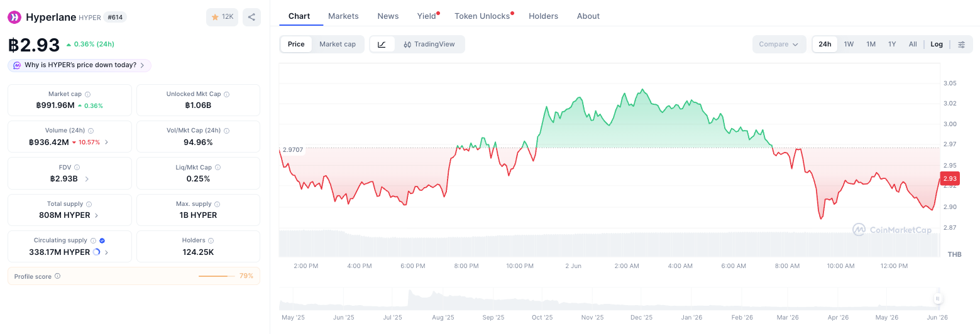Show Unlocked Mkt Cap info icon
This screenshot has height=334, width=980.
tap(226, 94)
